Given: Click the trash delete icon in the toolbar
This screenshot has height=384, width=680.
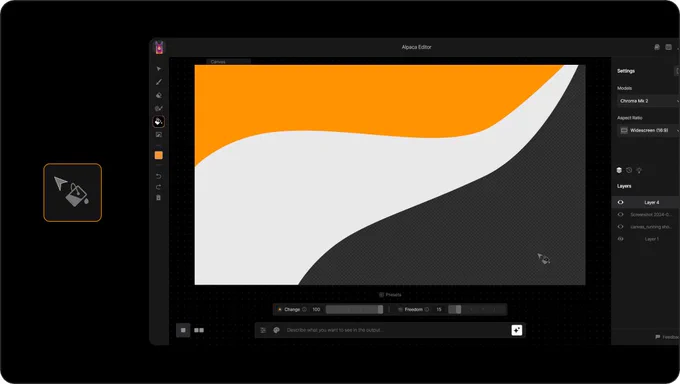Looking at the screenshot, I should tap(158, 198).
